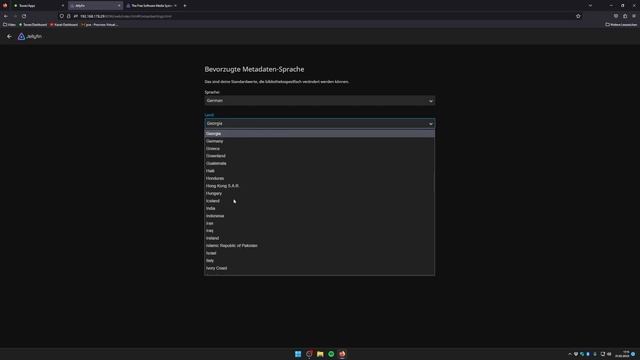This screenshot has height=360, width=640.
Task: Select Iceland in the country list
Action: (320, 201)
